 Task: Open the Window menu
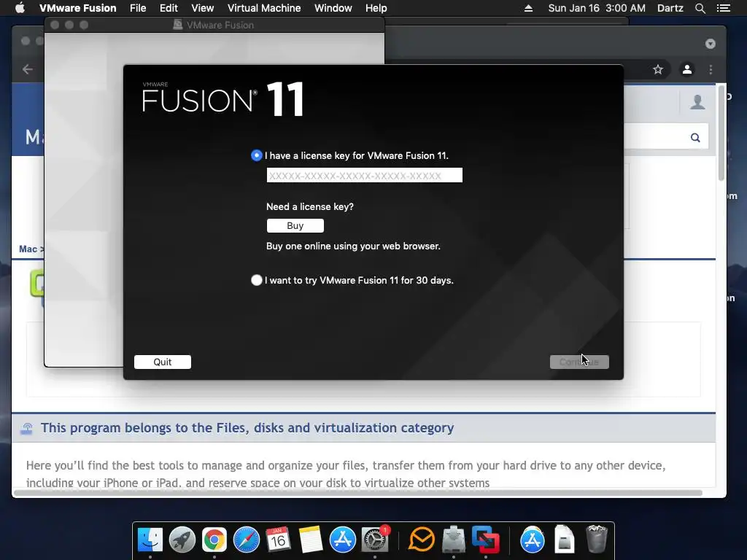tap(333, 8)
